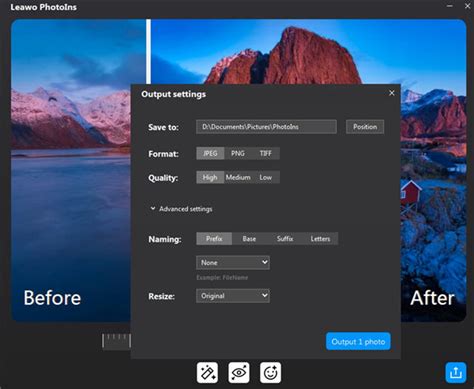Screen dimensions: 474x389
Task: Click the blue export upload icon
Action: tap(456, 372)
